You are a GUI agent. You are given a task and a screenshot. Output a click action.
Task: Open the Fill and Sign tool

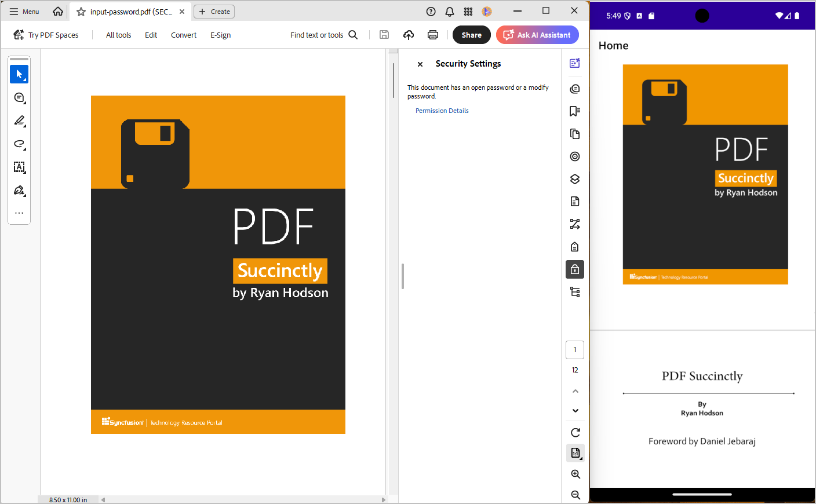coord(19,190)
